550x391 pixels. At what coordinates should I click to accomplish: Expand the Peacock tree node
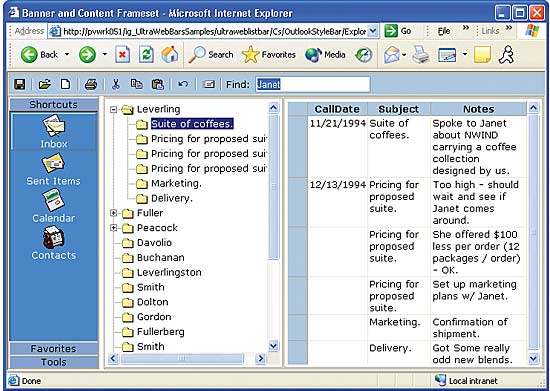pos(113,228)
